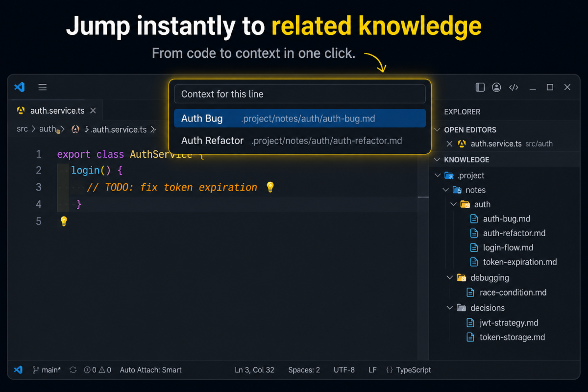Close the auth.service.ts editor tab
This screenshot has width=588, height=392.
94,111
